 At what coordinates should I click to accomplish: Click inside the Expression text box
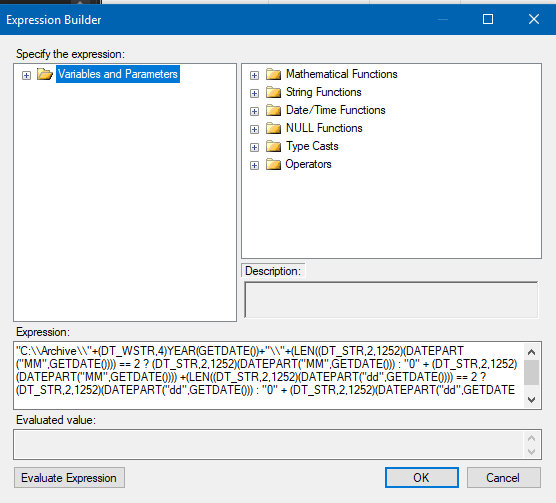point(269,375)
